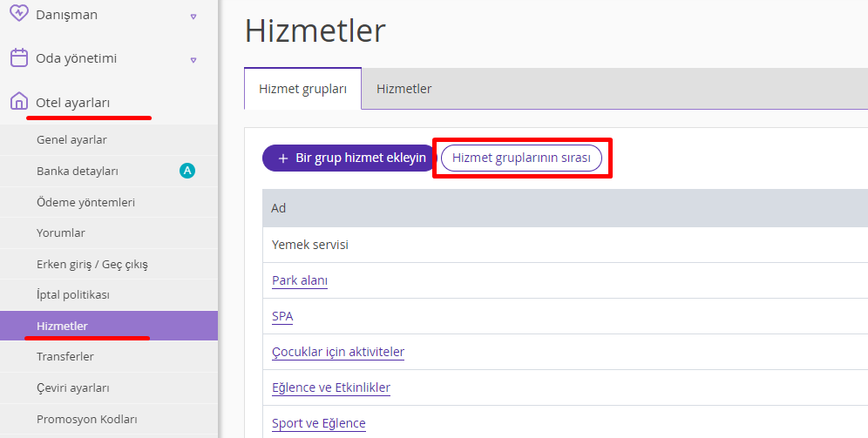Open Erken giriş / Geç çıkış settings

[108, 264]
